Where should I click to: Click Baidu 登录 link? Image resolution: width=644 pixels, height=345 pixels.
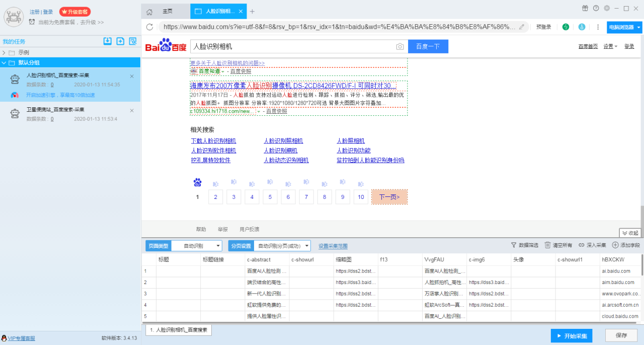click(x=629, y=46)
